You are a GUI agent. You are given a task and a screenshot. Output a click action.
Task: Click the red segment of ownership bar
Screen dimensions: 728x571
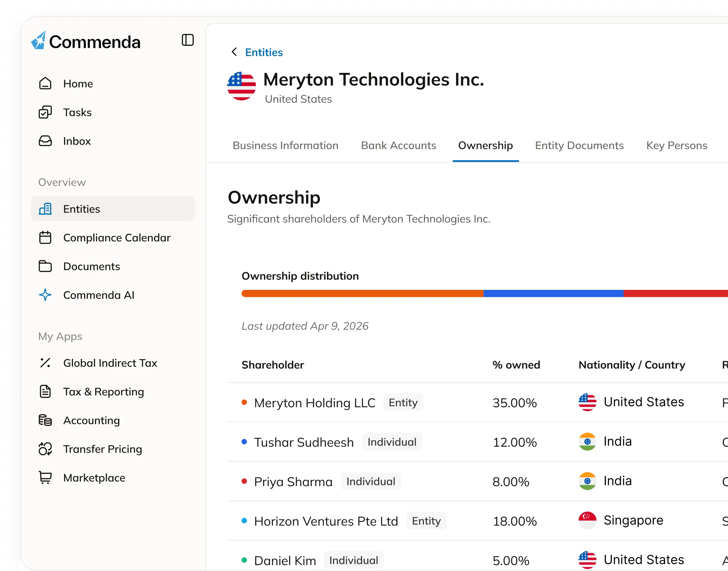pos(676,293)
